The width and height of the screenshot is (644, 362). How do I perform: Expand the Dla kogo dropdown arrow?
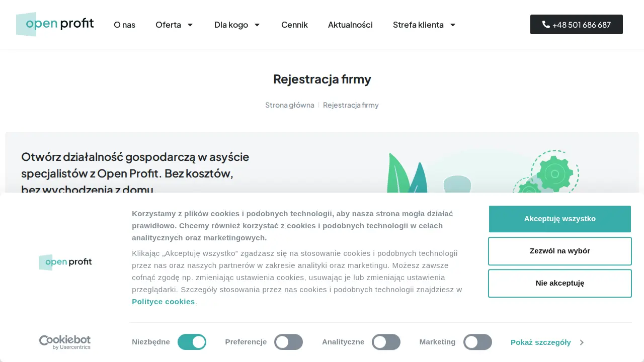[257, 25]
